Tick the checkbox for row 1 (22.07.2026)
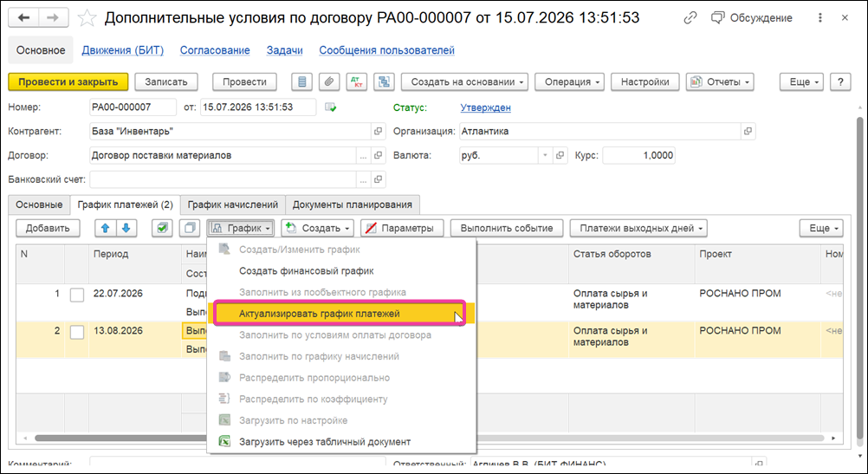Screen dimensions: 868x474 (77, 295)
